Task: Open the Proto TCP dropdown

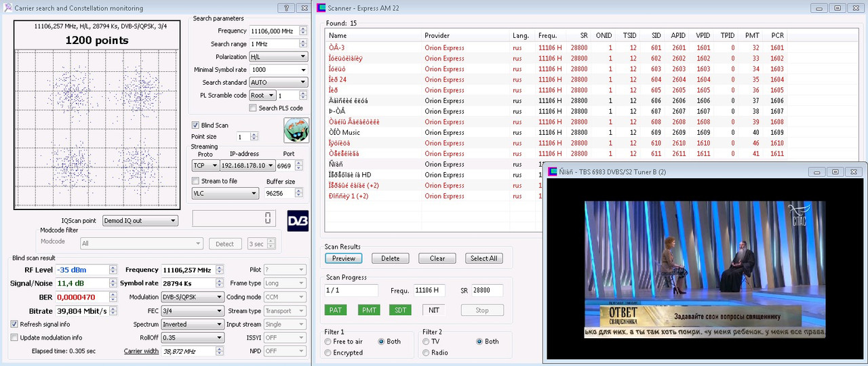Action: pyautogui.click(x=205, y=165)
